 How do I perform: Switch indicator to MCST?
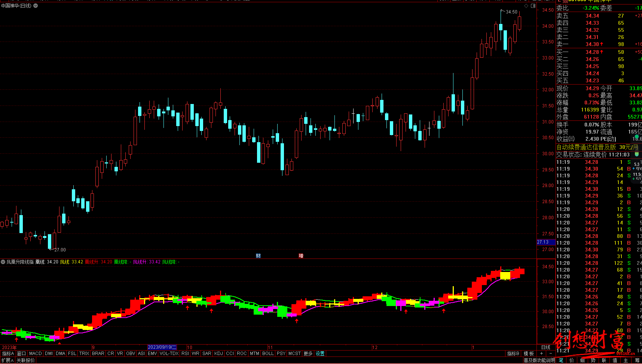point(294,354)
